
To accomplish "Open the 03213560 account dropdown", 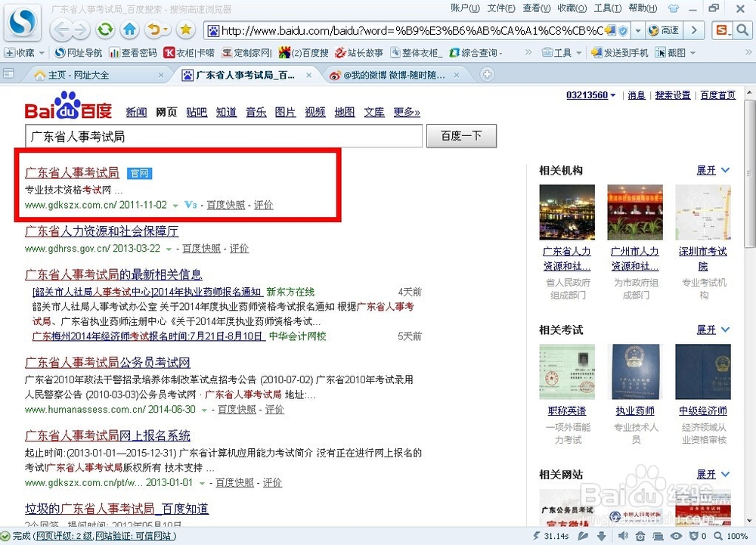I will pyautogui.click(x=590, y=95).
